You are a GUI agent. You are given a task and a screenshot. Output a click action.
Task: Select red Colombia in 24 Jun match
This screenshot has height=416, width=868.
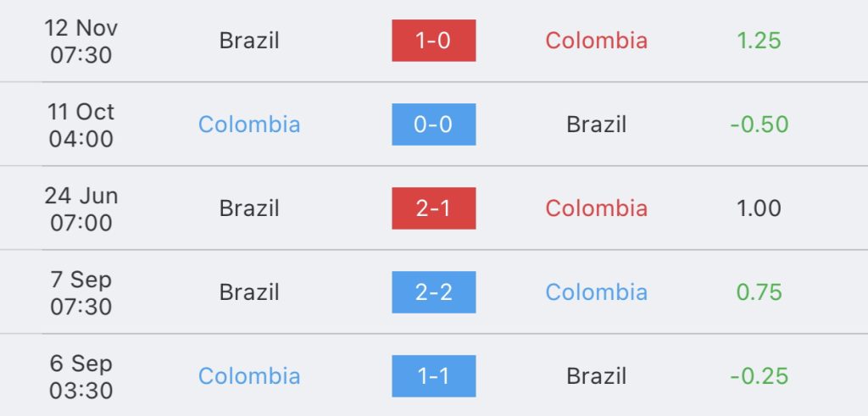coord(596,208)
